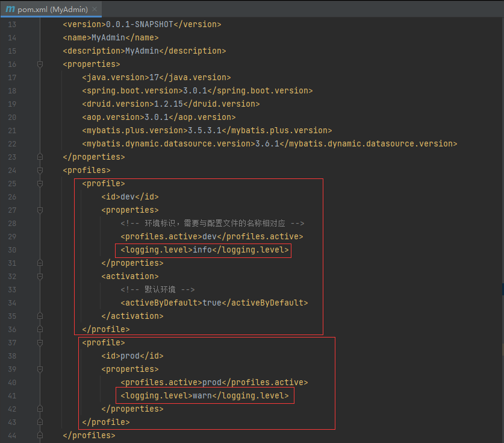Screen dimensions: 504x443
Task: Place cursor on the 0.0.1-SNAPSHOT version line
Action: point(142,25)
